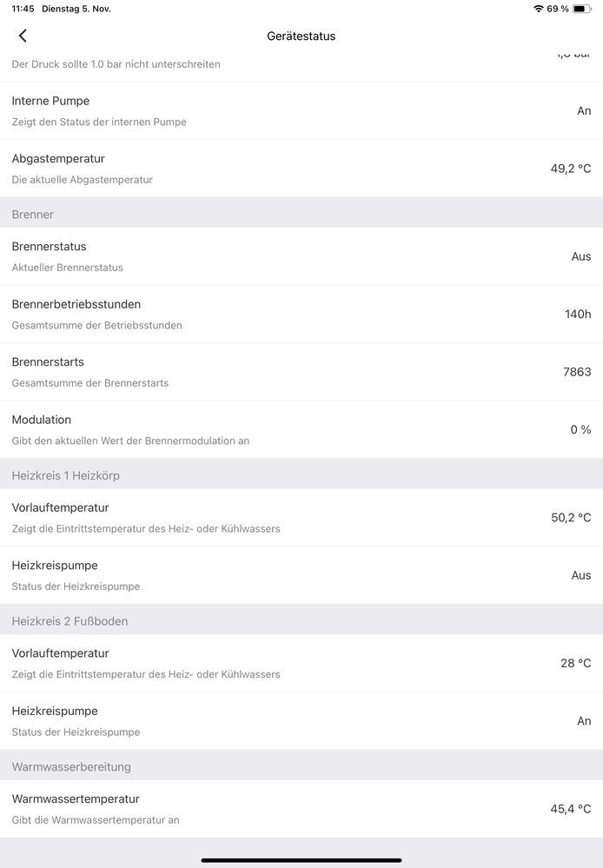Tap the Brenner section header
The height and width of the screenshot is (868, 603).
point(301,215)
